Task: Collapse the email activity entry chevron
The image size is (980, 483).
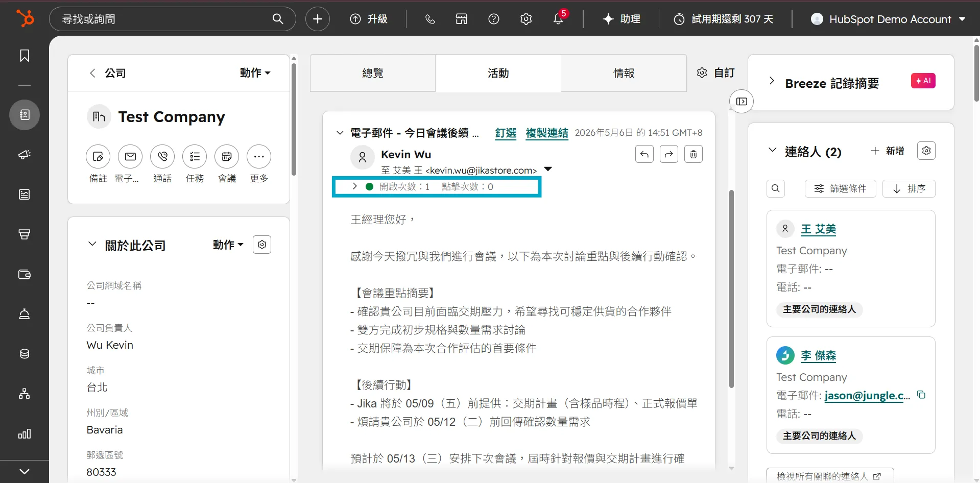Action: click(340, 133)
